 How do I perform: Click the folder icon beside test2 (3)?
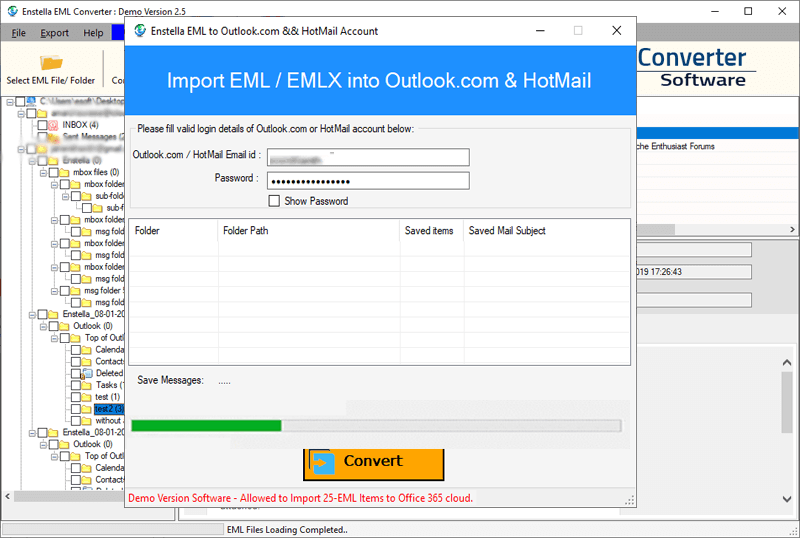[x=87, y=409]
